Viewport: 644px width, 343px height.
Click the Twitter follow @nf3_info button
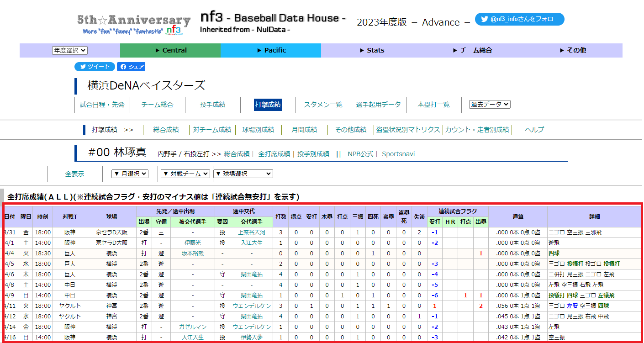click(x=519, y=19)
